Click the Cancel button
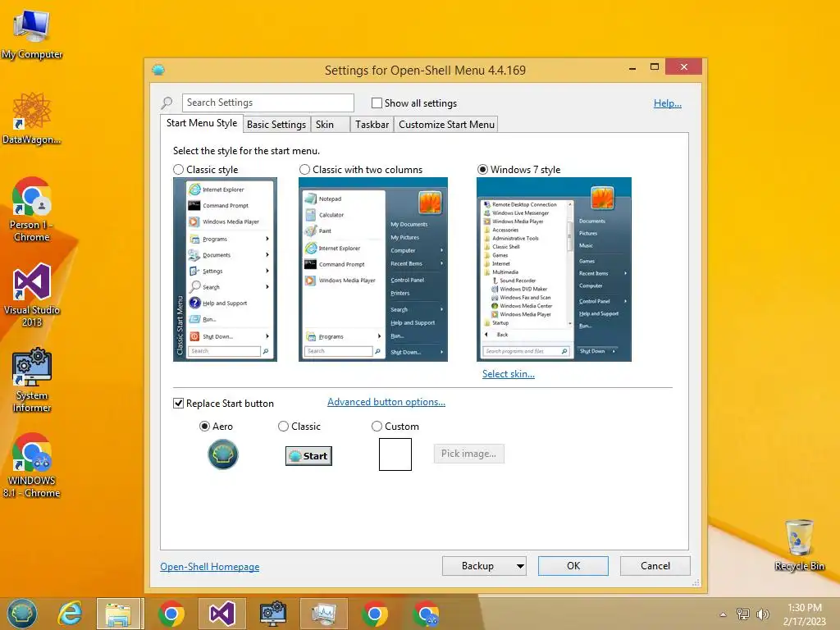Viewport: 840px width, 630px height. (655, 566)
